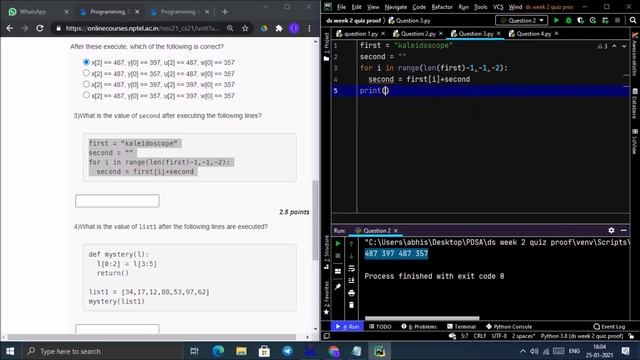This screenshot has width=640, height=360.
Task: Click answer input field for question 3
Action: (x=117, y=201)
